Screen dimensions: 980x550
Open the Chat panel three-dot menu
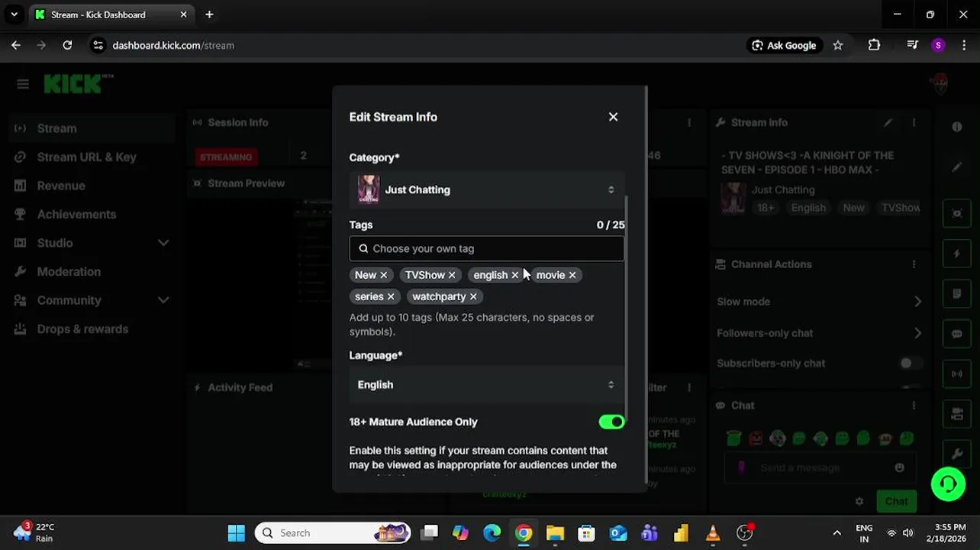tap(914, 406)
